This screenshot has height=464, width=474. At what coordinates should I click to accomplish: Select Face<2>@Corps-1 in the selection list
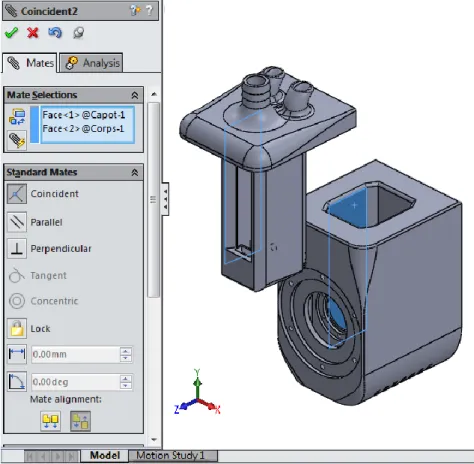click(x=83, y=129)
